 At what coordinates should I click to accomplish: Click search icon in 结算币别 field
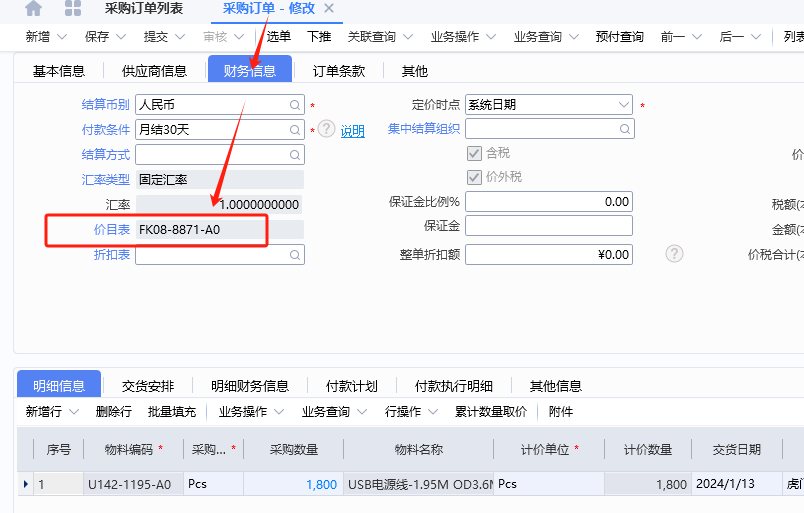pos(295,105)
